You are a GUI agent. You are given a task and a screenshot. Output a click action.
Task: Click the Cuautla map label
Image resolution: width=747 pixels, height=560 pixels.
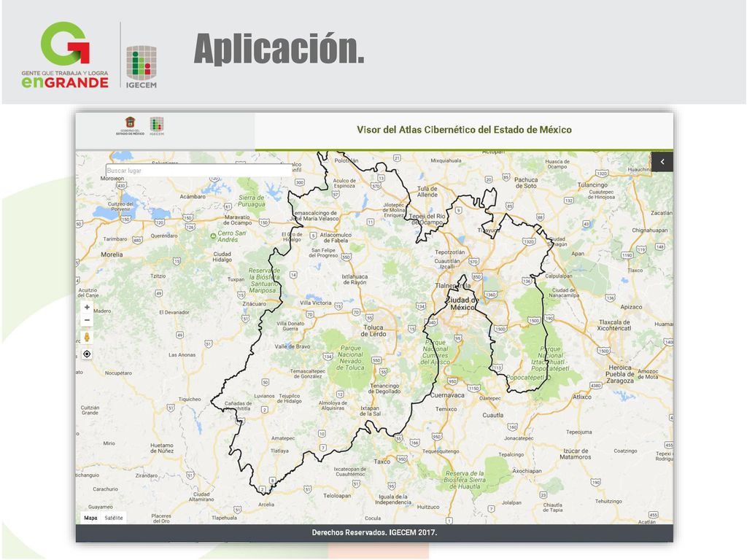(x=492, y=415)
